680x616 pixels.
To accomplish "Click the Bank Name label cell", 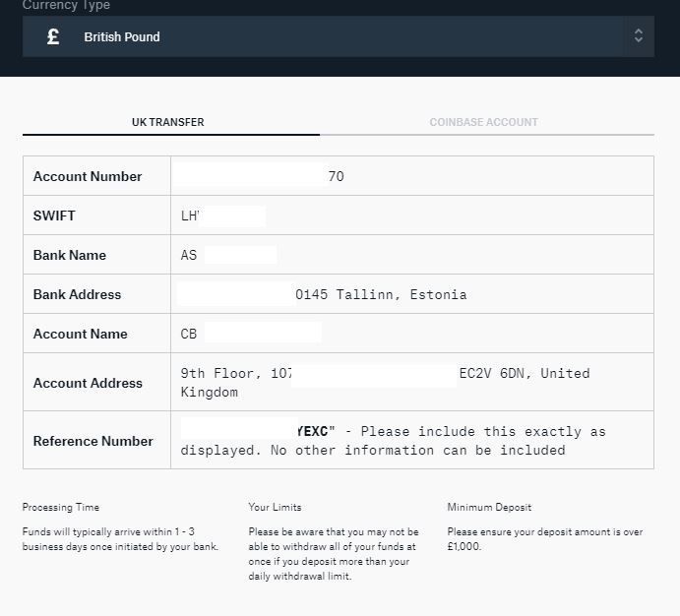I will pos(70,255).
